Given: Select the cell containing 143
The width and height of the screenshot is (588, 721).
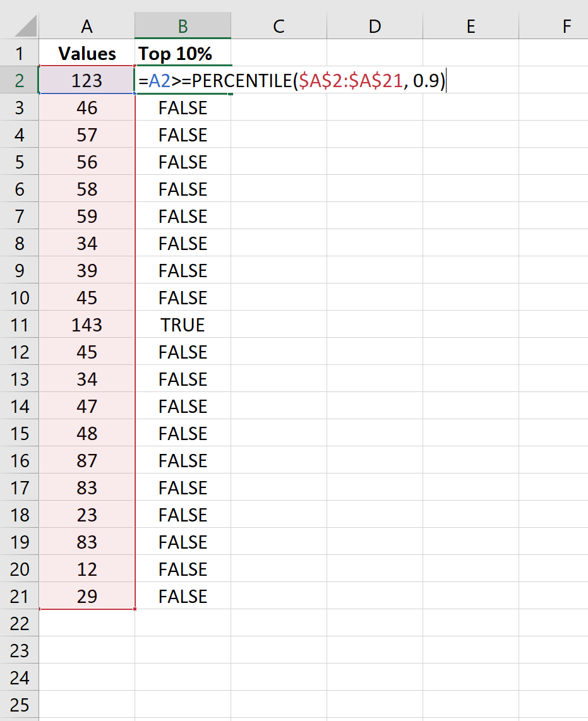Looking at the screenshot, I should pos(87,325).
